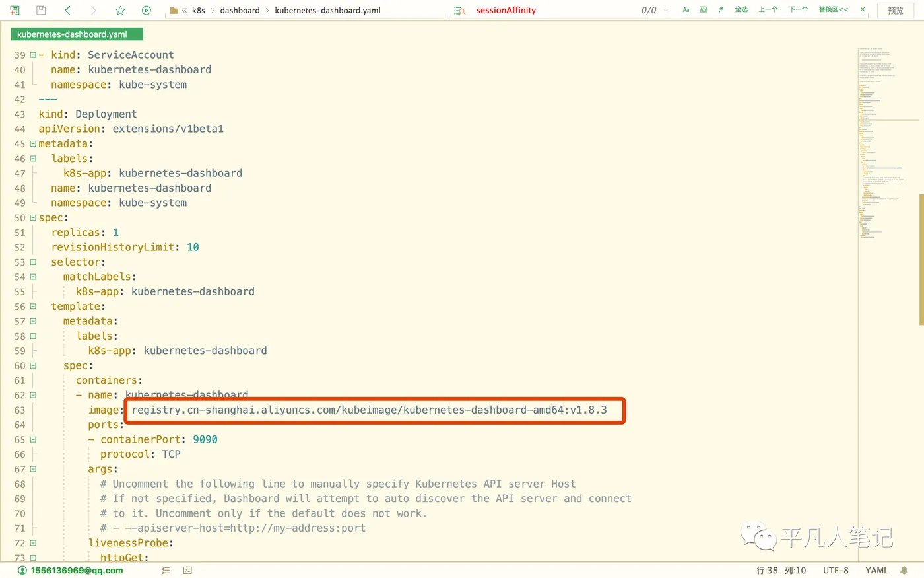Collapse livenessProbe fold at line 72
The width and height of the screenshot is (924, 578).
point(33,543)
